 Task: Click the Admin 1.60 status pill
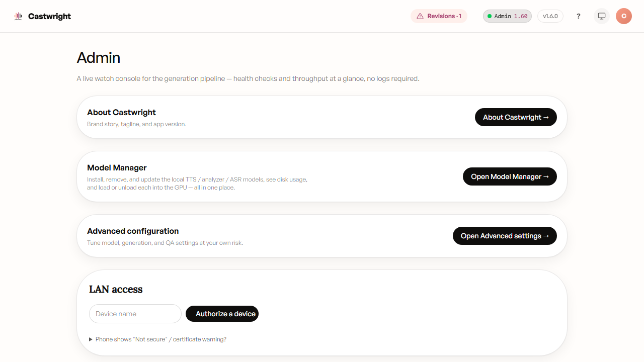click(507, 16)
